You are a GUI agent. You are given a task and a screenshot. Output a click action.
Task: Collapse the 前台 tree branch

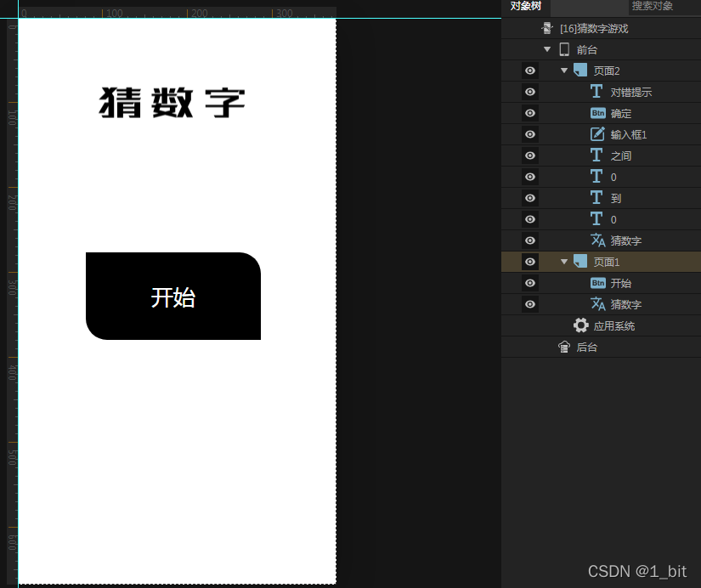point(547,49)
